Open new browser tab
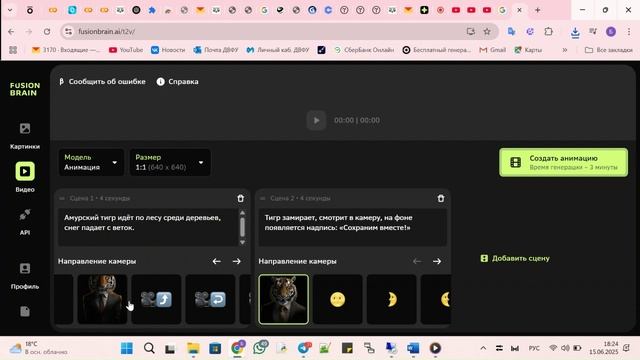 pyautogui.click(x=538, y=10)
